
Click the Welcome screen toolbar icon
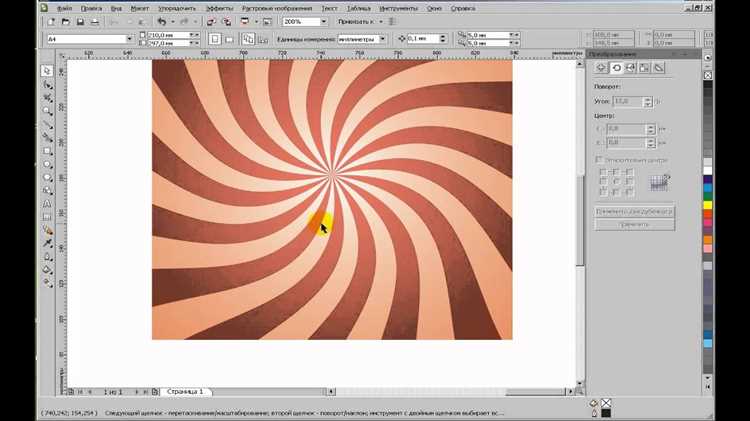click(267, 22)
